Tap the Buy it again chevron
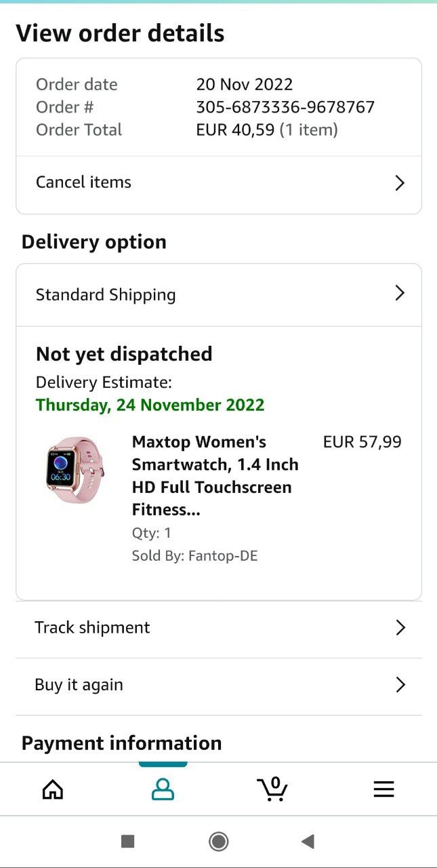The width and height of the screenshot is (437, 868). point(400,685)
